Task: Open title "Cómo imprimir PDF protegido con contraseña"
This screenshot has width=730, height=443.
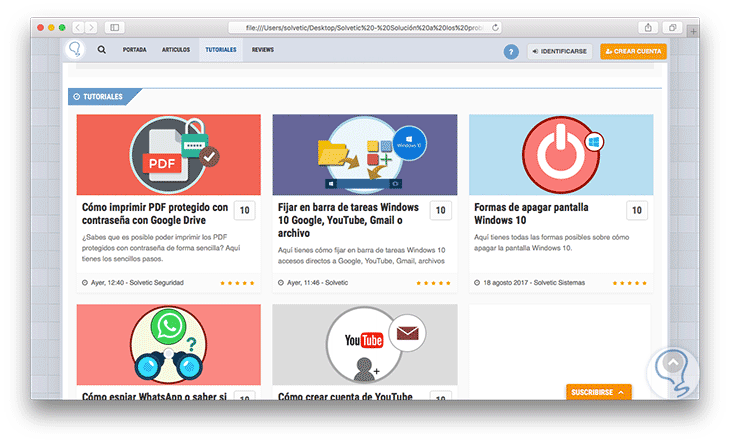Action: pos(155,214)
